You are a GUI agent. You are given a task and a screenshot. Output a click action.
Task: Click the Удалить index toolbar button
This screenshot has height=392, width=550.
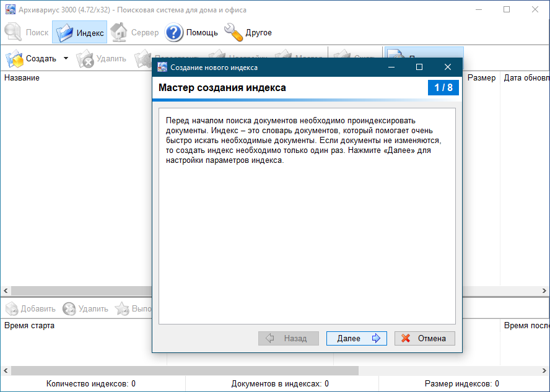(x=102, y=59)
